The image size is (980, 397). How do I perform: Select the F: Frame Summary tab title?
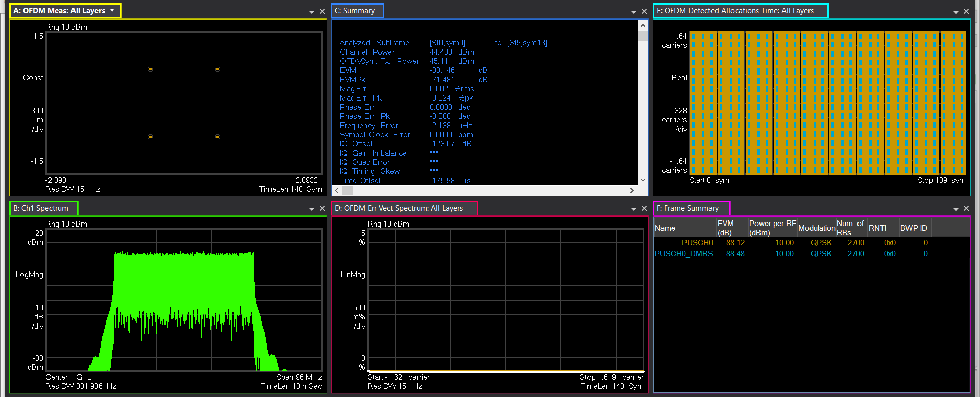click(692, 208)
